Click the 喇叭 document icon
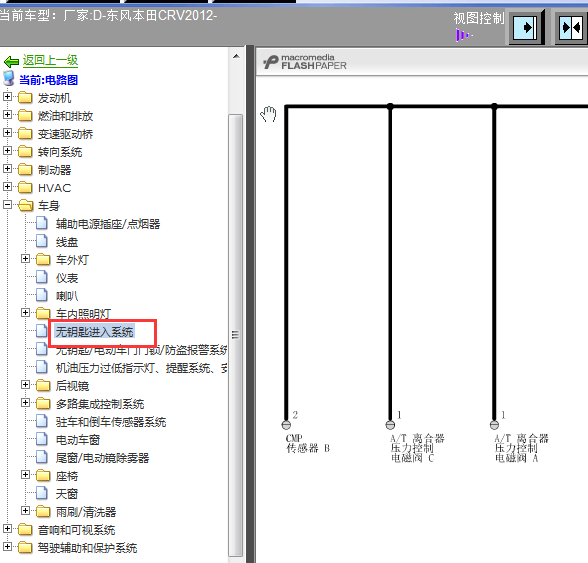Image resolution: width=588 pixels, height=563 pixels. point(42,295)
